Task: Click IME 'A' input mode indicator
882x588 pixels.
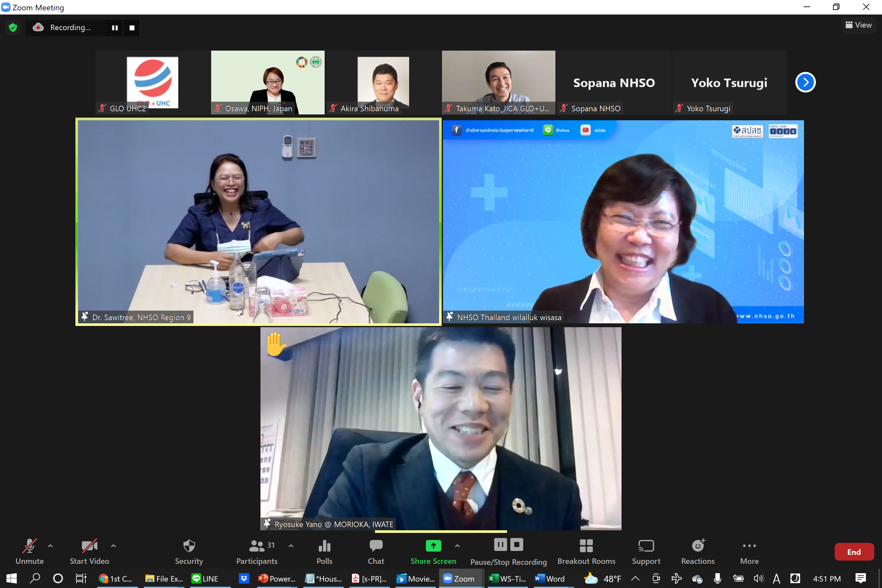Action: point(777,579)
